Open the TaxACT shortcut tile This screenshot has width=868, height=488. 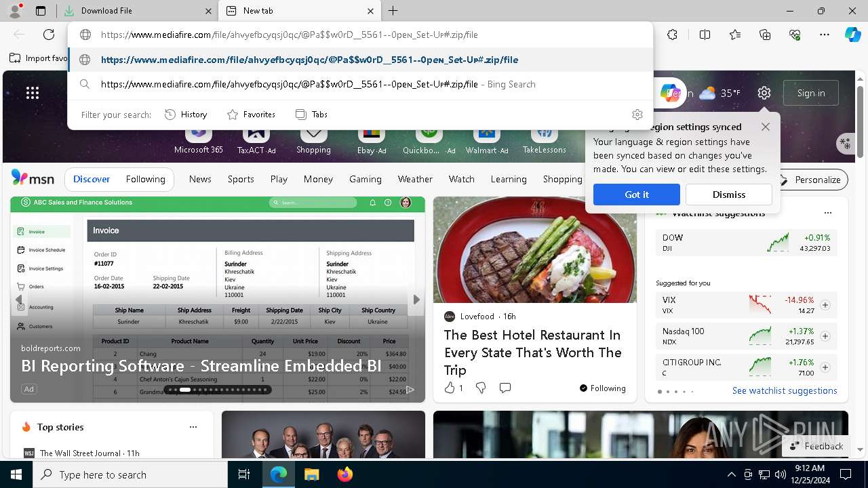click(x=256, y=140)
